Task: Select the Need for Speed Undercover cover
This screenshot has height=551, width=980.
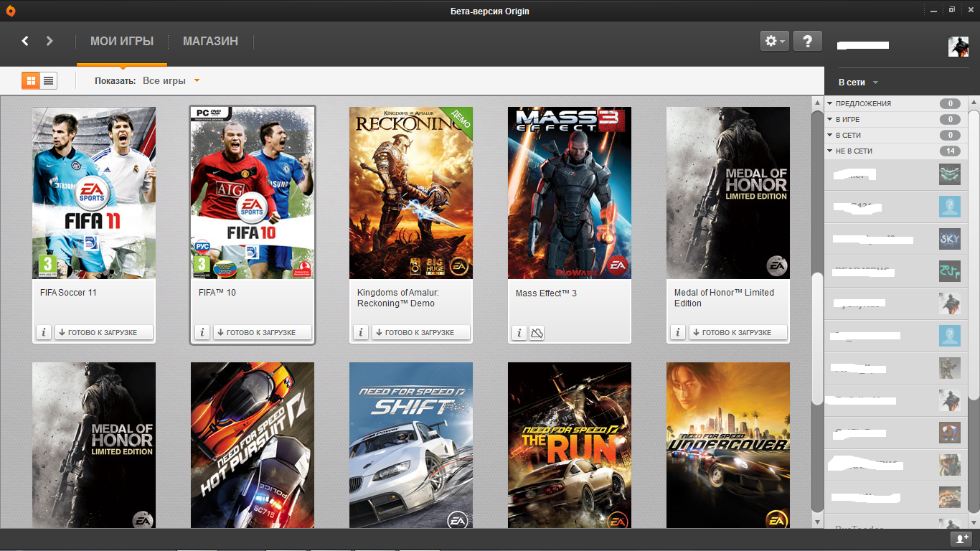Action: (728, 445)
